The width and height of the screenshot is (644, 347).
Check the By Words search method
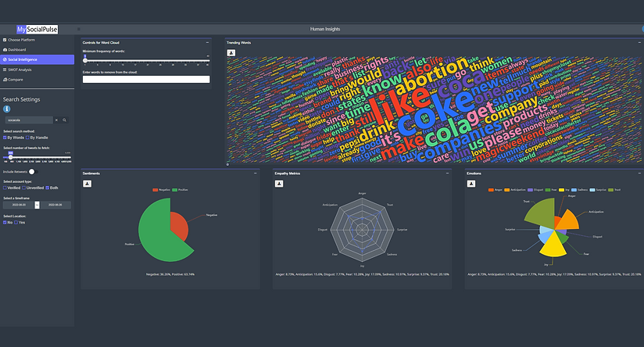tap(5, 138)
